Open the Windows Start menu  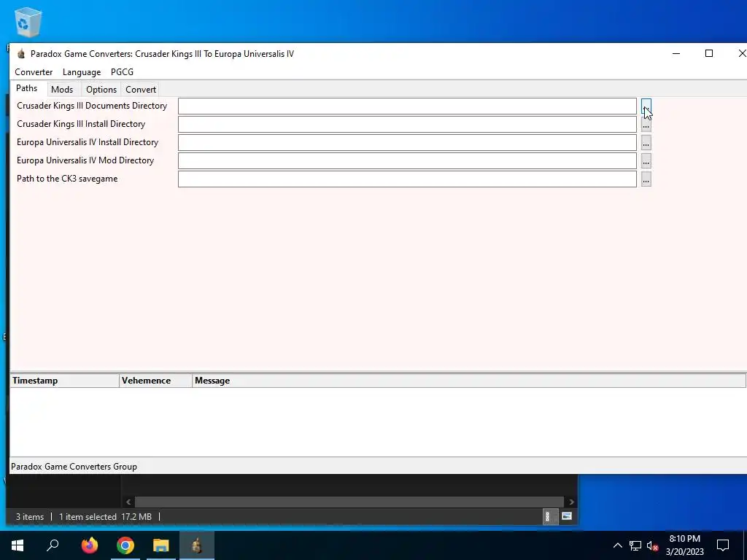[18, 545]
